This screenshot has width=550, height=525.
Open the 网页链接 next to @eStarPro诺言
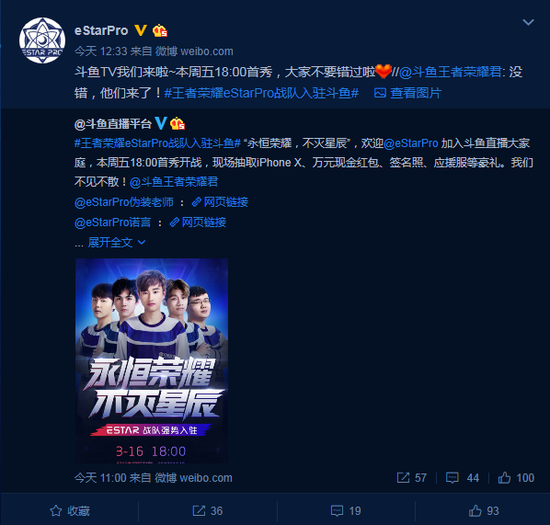point(198,222)
